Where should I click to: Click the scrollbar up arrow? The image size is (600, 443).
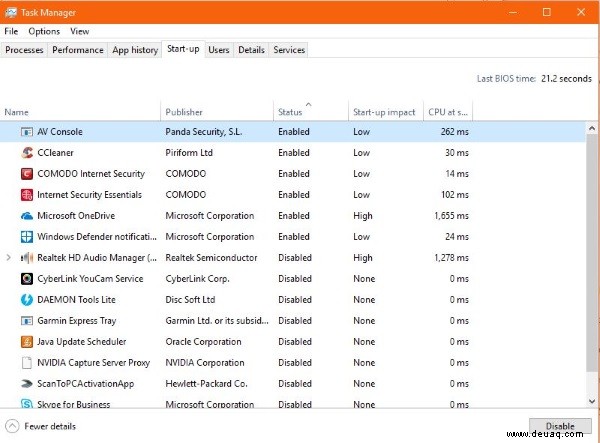coord(592,129)
